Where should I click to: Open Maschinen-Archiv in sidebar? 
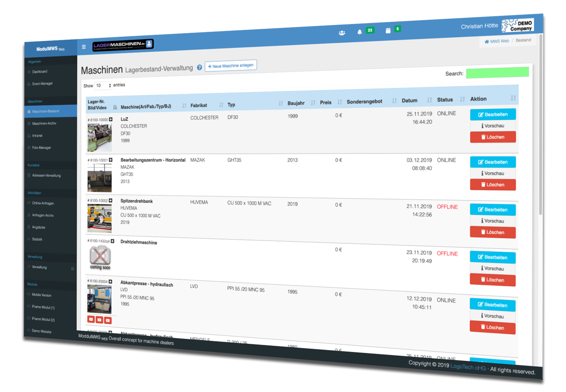click(44, 124)
